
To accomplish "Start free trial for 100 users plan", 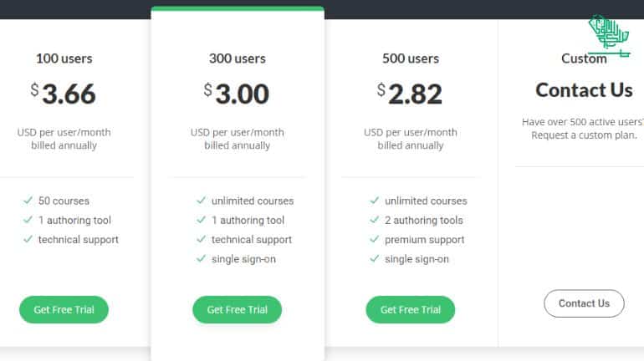I will 64,310.
